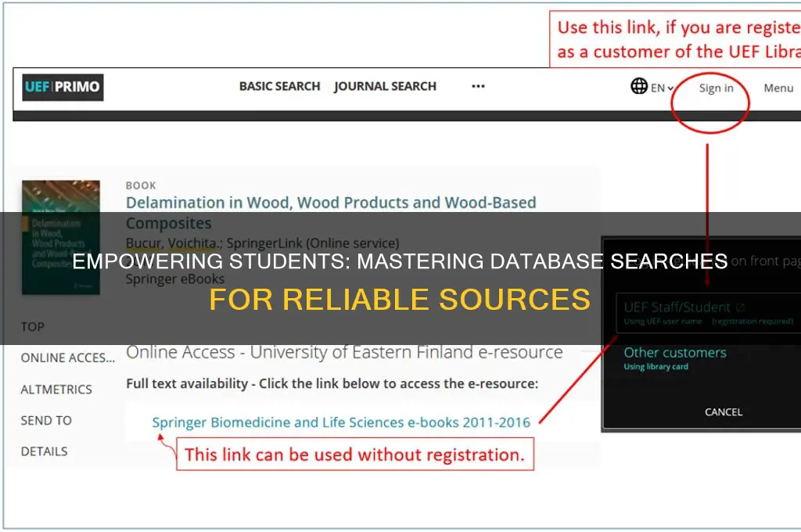This screenshot has width=801, height=532.
Task: Cancel the sign-in dialog
Action: (724, 412)
